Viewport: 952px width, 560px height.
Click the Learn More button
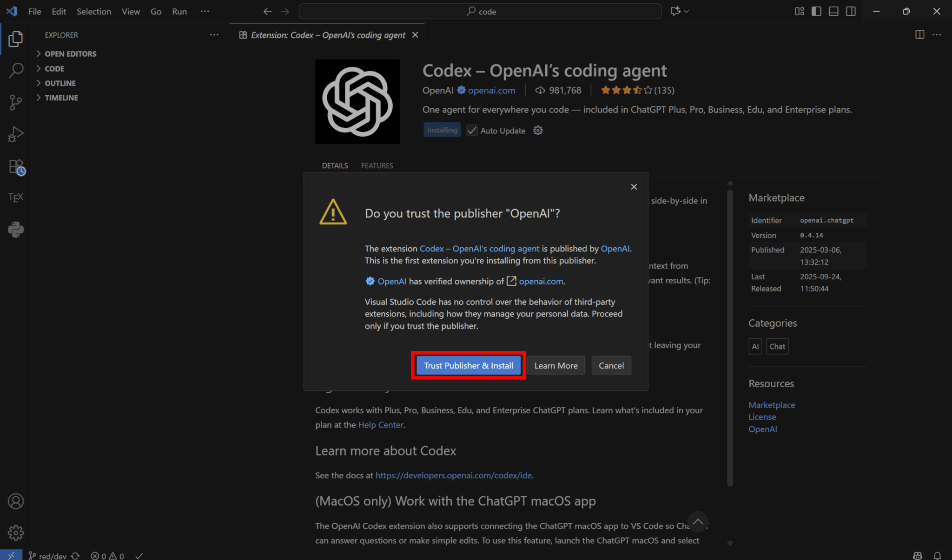click(555, 366)
